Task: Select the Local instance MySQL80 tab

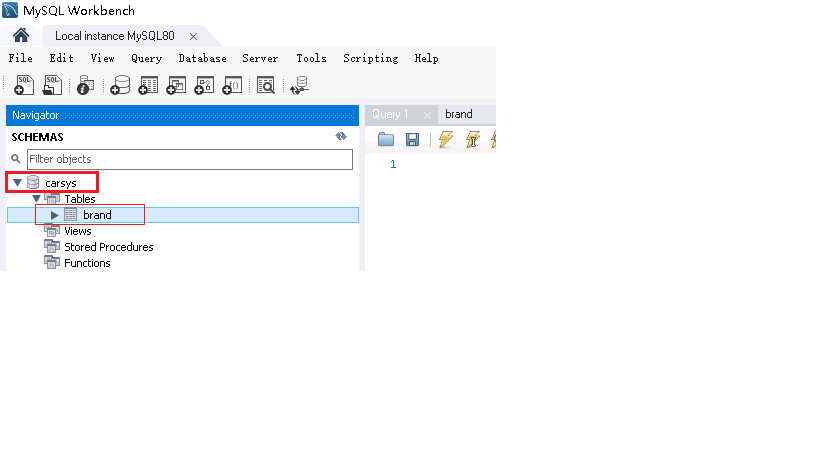Action: 115,36
